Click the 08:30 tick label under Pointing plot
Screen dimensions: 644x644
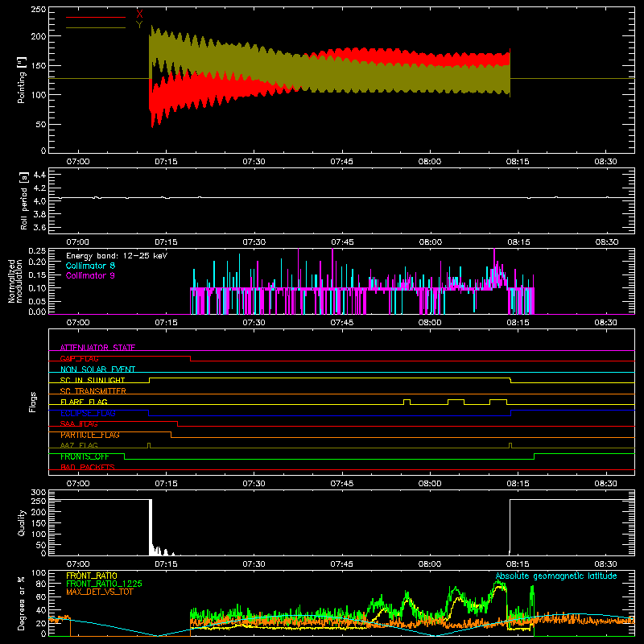tap(606, 162)
